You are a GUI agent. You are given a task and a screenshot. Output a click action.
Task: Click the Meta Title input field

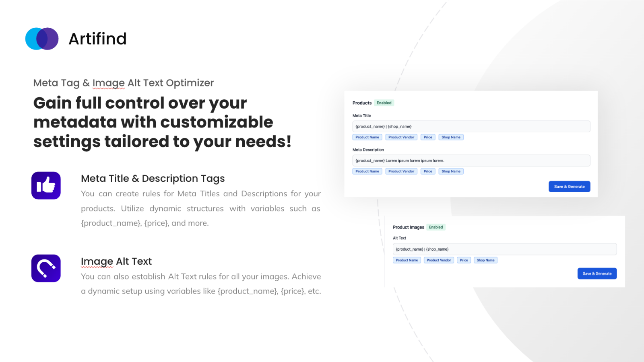click(471, 126)
